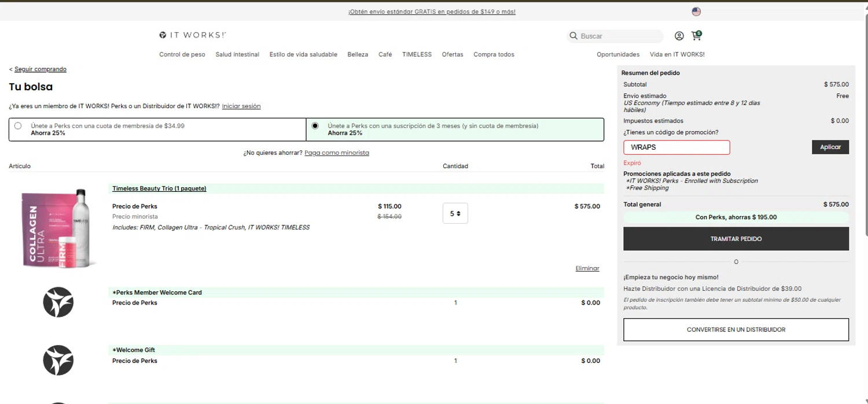Click the IT WORKS! logo
Screen dimensions: 868x404
[x=193, y=35]
